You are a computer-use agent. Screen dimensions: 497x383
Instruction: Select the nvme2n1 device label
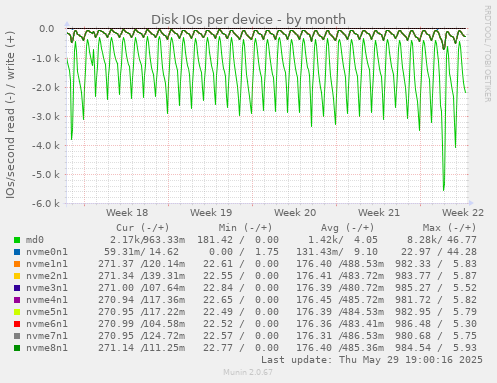point(47,276)
